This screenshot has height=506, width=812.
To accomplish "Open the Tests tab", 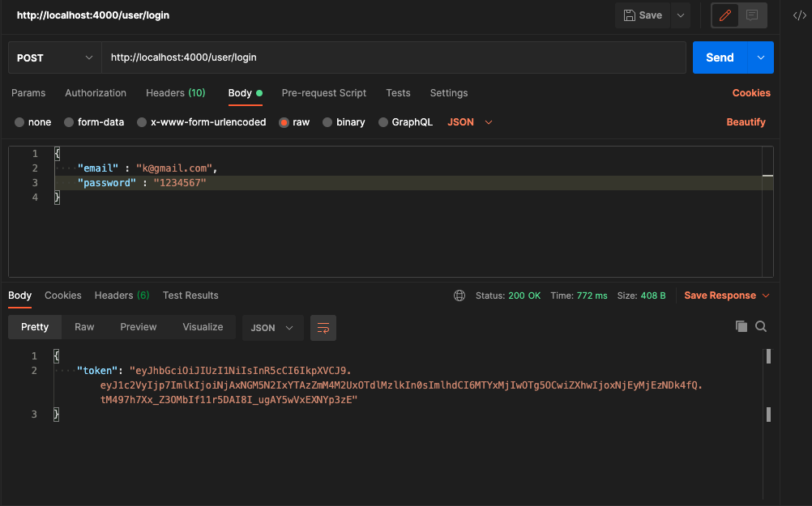I will tap(398, 93).
